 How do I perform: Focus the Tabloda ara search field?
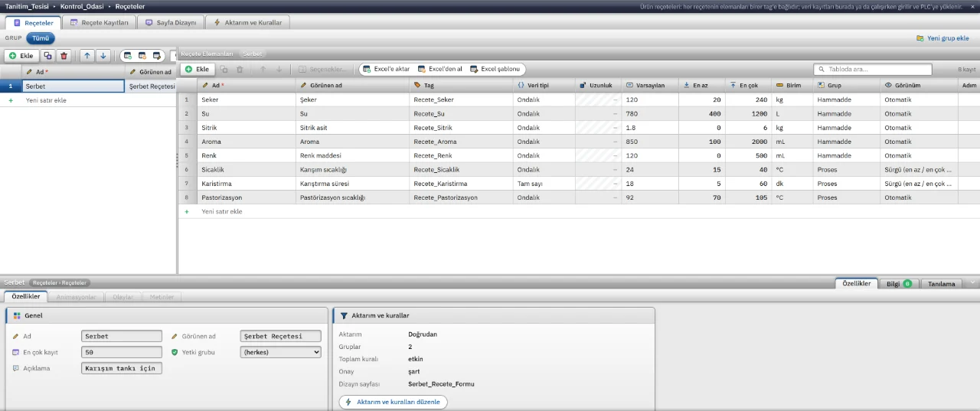point(873,69)
